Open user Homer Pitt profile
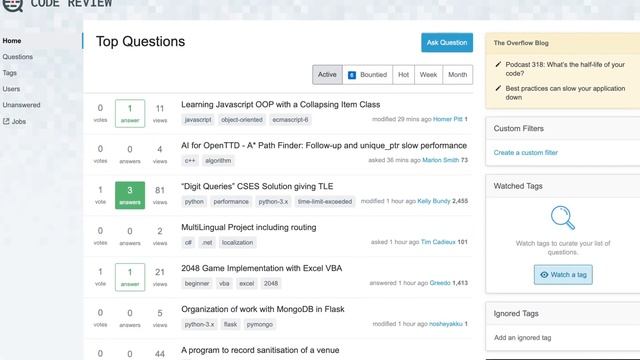 pyautogui.click(x=447, y=119)
